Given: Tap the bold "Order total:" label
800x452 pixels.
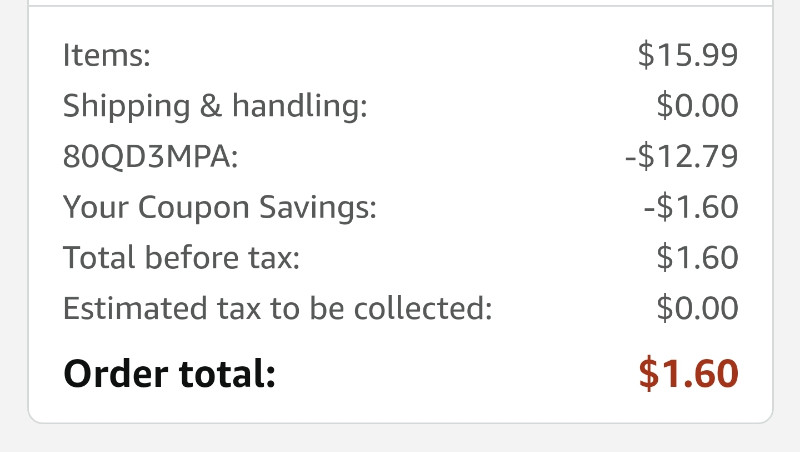Looking at the screenshot, I should coord(169,373).
